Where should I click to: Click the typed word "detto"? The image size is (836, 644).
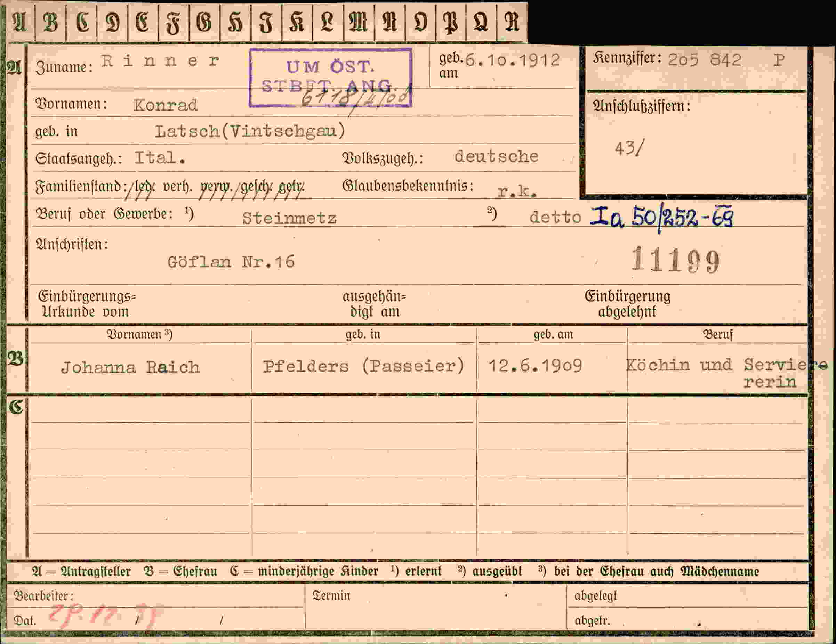click(x=555, y=217)
